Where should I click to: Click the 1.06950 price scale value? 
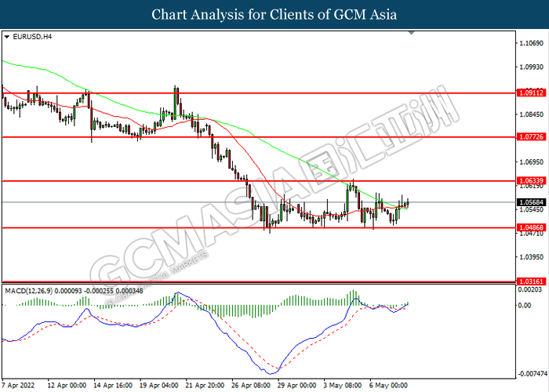[532, 162]
